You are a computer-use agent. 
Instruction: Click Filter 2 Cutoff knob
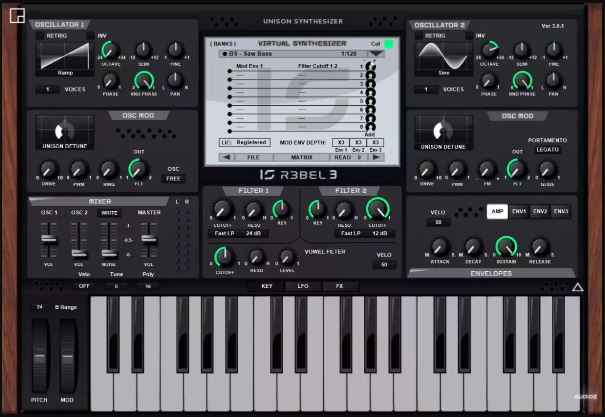[x=378, y=209]
